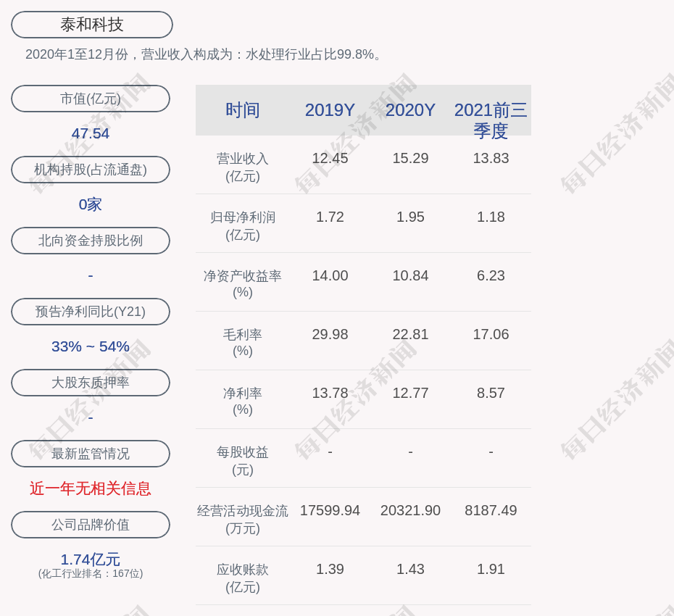
Task: Click the 2019Y revenue value 12.45
Action: (330, 158)
